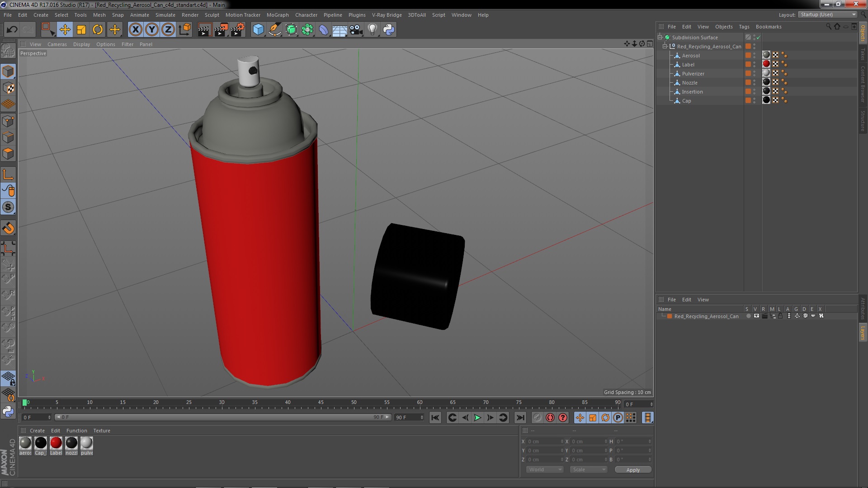Activate the Rotate tool
The width and height of the screenshot is (868, 488).
[x=98, y=30]
